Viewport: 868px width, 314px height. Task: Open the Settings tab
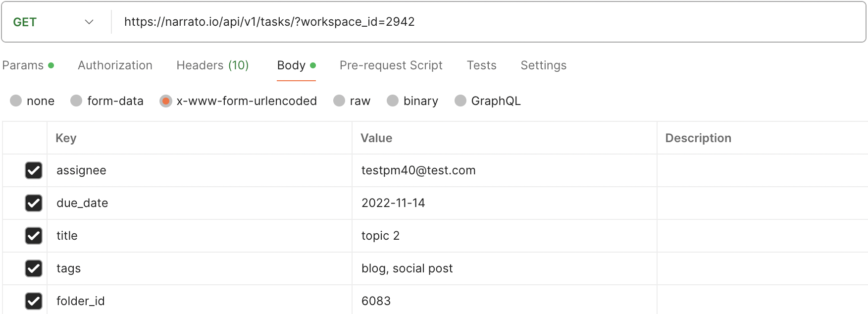[x=543, y=65]
